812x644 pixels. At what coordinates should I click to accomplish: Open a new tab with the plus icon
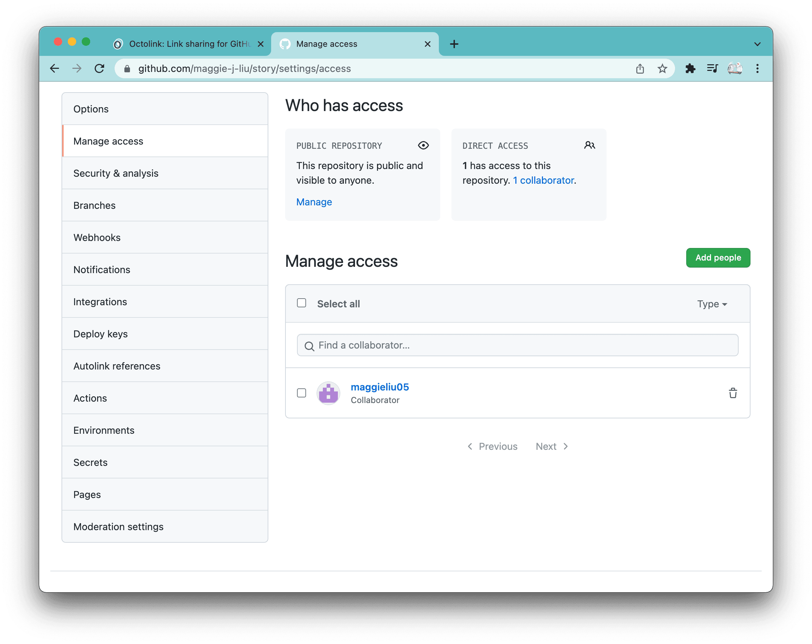(454, 44)
